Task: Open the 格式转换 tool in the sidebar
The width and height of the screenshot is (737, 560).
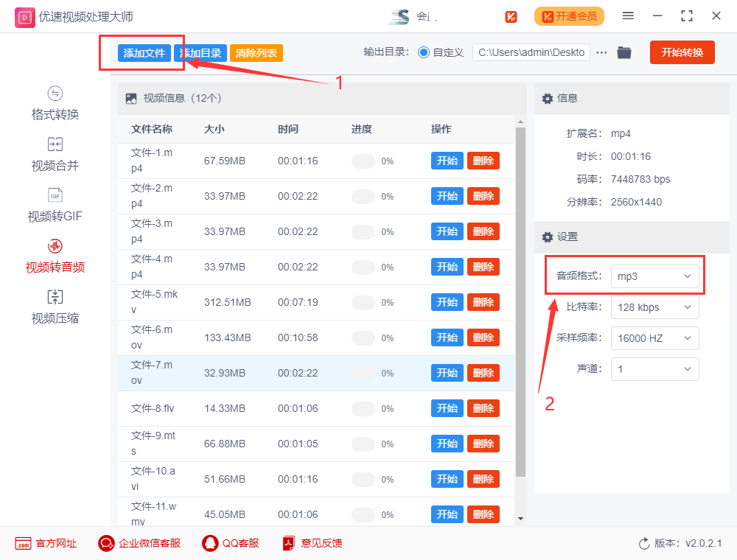Action: [x=54, y=103]
